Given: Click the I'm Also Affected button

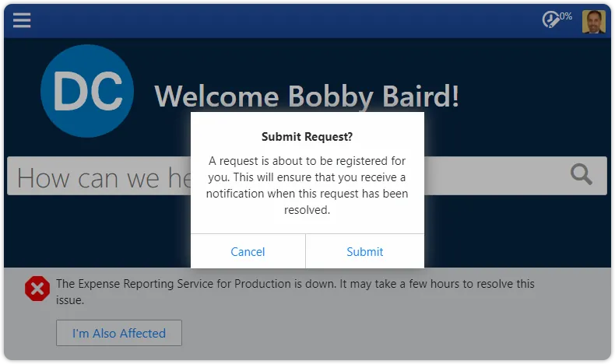Looking at the screenshot, I should pos(119,333).
